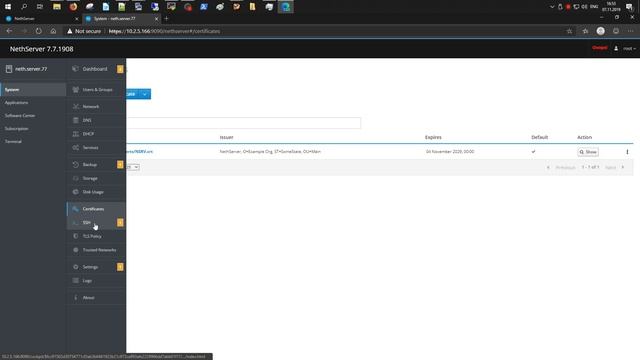The height and width of the screenshot is (360, 640).
Task: Click the Trusted Networks icon
Action: pyautogui.click(x=76, y=250)
